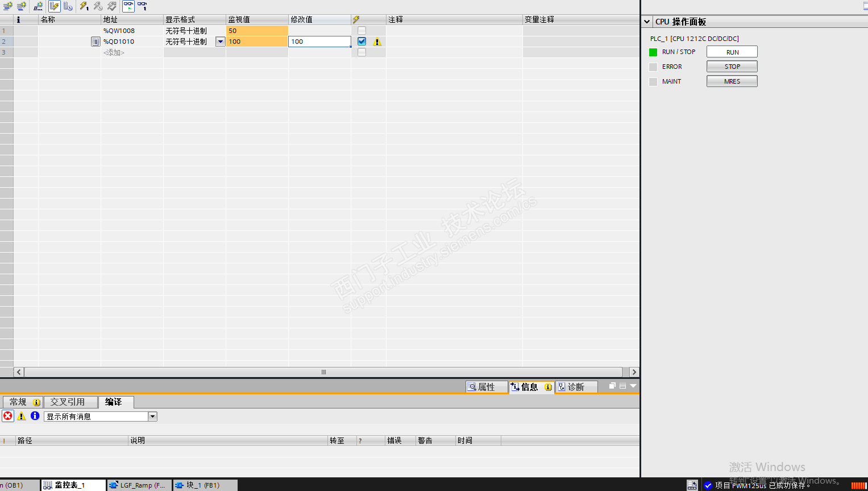Switch to the 块_1 (FB1) editor tab

point(205,485)
